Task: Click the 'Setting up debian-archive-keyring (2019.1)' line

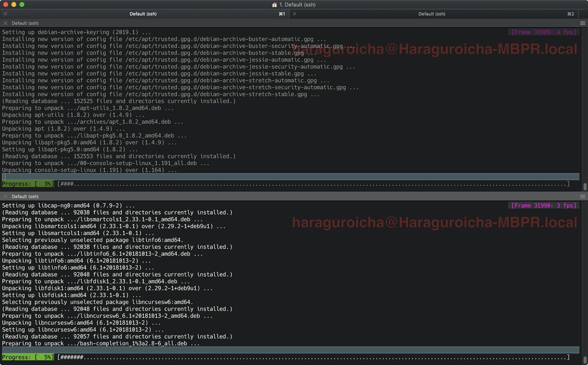Action: coord(76,32)
